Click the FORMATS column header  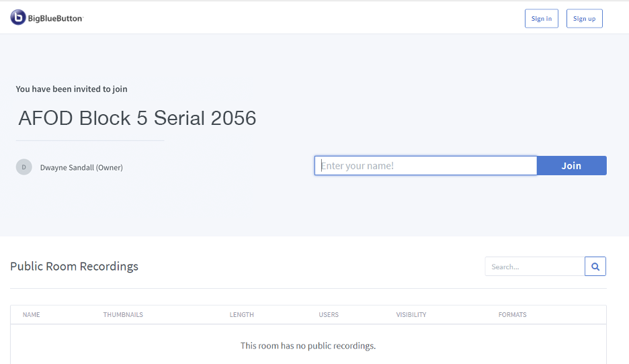pos(513,315)
